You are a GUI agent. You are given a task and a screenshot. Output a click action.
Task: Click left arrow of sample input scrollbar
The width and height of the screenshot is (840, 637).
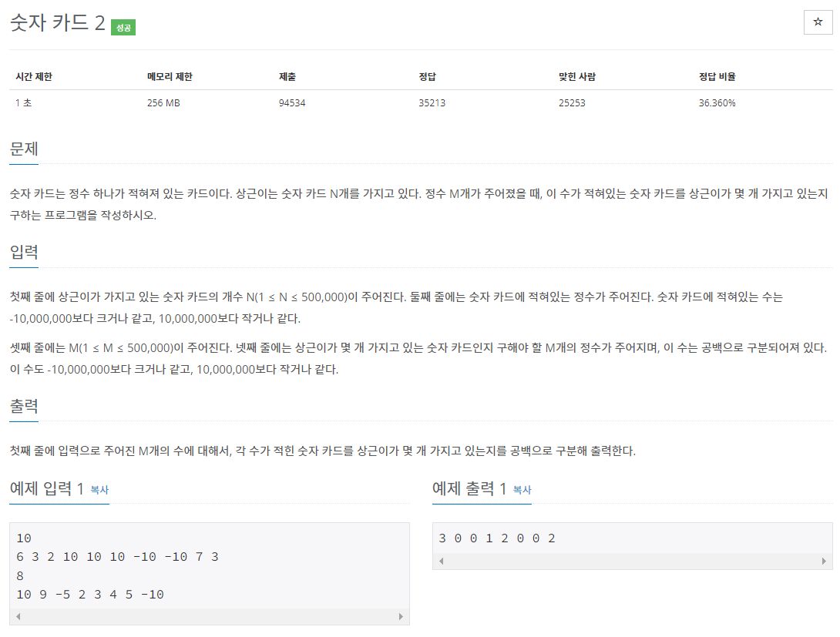click(18, 617)
